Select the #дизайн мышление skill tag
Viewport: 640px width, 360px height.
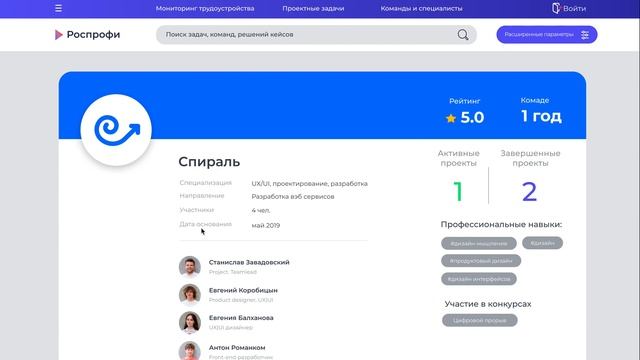coord(479,243)
